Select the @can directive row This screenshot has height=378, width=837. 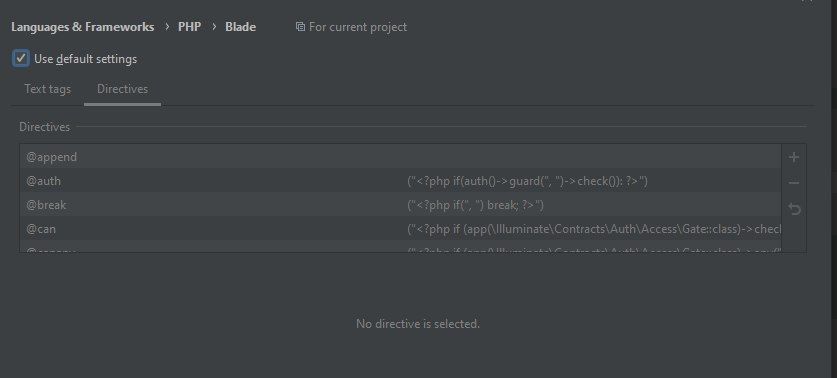coord(400,229)
